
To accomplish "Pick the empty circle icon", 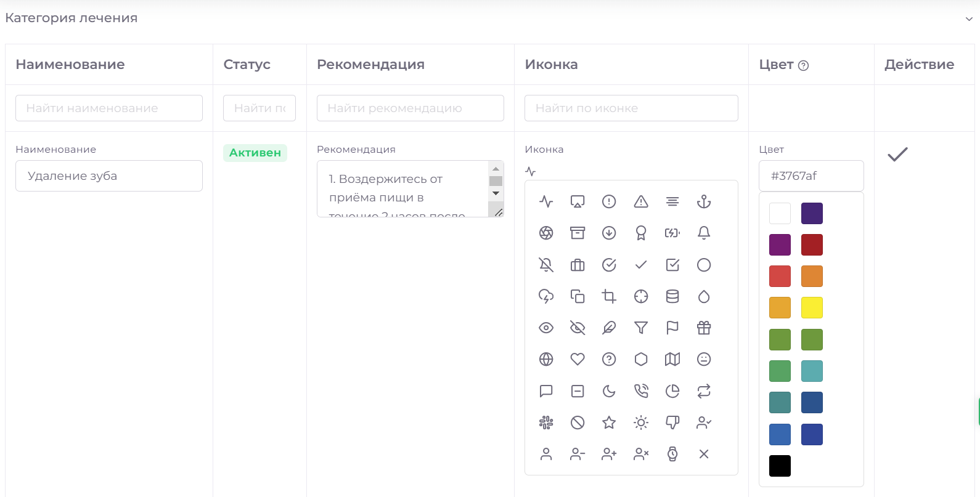I will 704,265.
